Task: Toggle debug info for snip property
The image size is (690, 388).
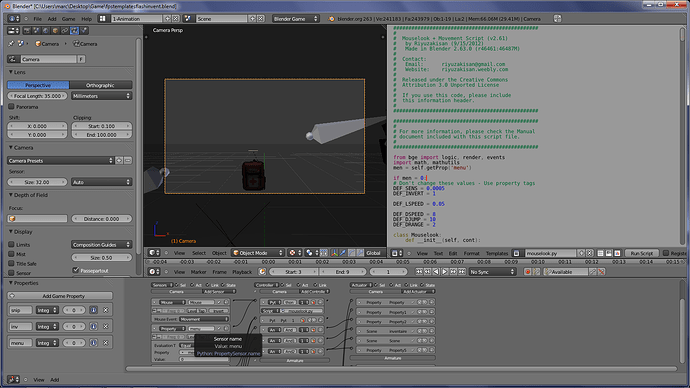Action: pos(93,310)
